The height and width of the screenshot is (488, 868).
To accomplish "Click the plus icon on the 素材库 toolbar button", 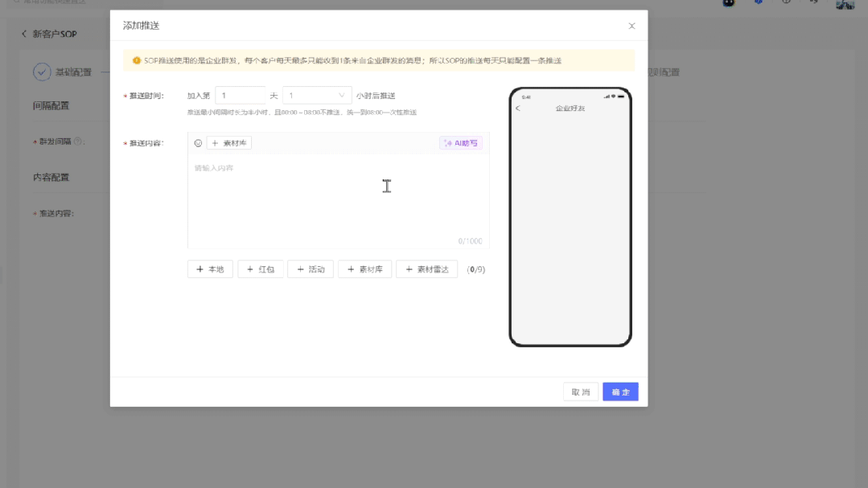I will (x=215, y=142).
